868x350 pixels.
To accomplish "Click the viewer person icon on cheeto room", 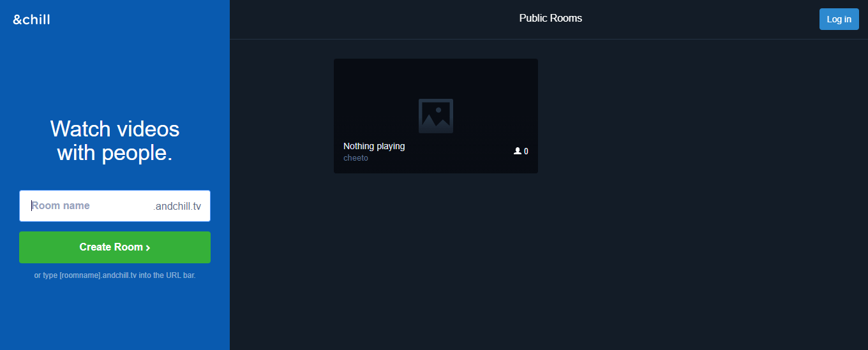I will 518,151.
